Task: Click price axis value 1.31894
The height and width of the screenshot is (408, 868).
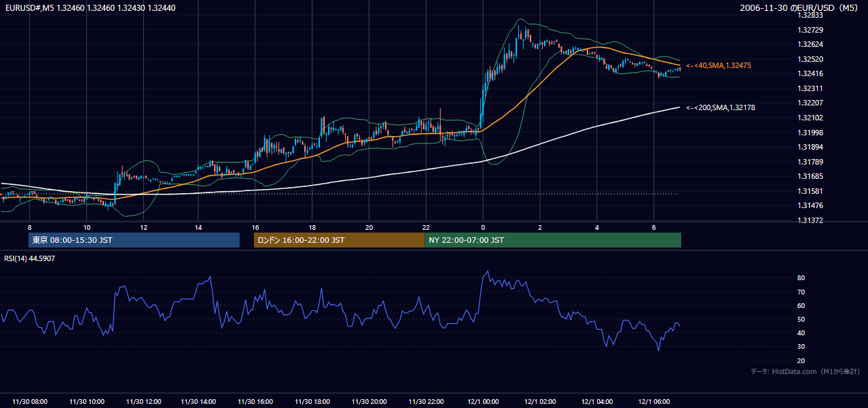Action: point(811,147)
